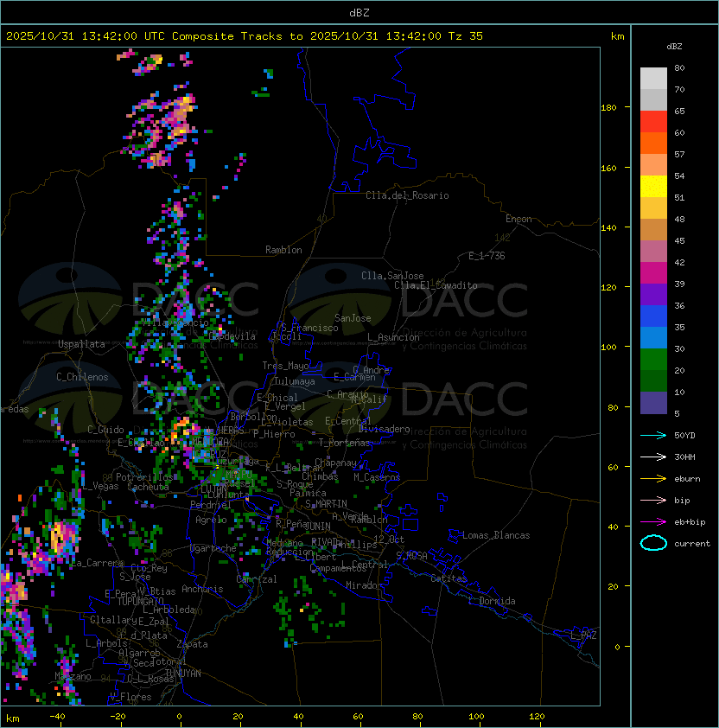
Task: Click the 'S_ROSA' map label
Action: (411, 556)
